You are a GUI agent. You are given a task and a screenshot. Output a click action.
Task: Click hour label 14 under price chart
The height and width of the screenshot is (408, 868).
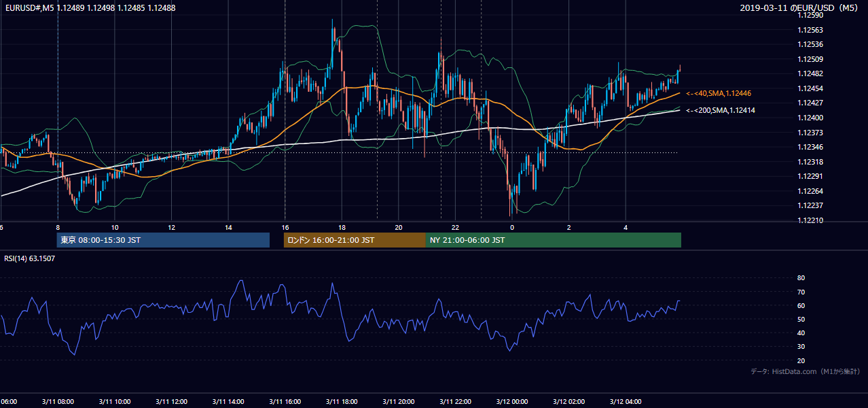pos(228,227)
